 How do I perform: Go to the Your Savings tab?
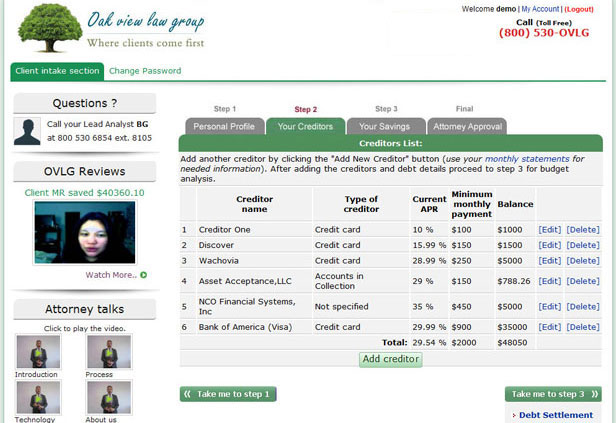pyautogui.click(x=385, y=126)
